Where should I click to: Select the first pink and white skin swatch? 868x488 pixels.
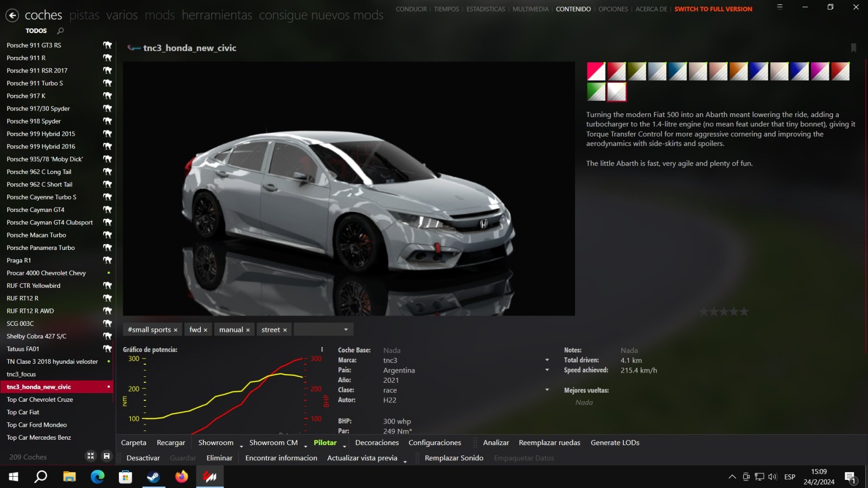(596, 72)
